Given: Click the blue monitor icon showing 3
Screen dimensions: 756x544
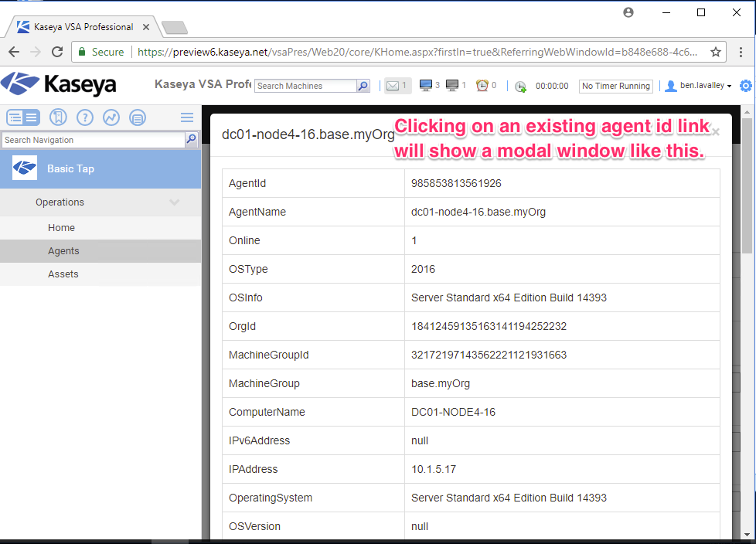Looking at the screenshot, I should [x=426, y=85].
